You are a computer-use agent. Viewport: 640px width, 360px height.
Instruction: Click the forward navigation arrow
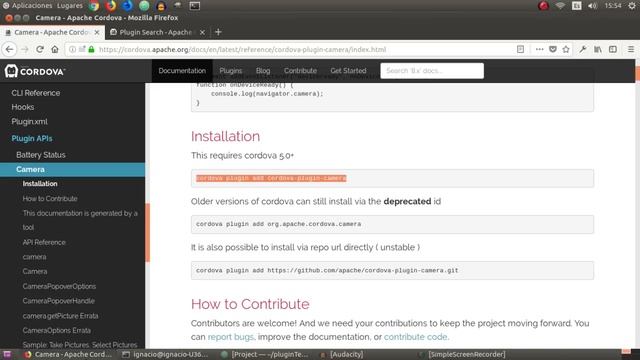[24, 49]
